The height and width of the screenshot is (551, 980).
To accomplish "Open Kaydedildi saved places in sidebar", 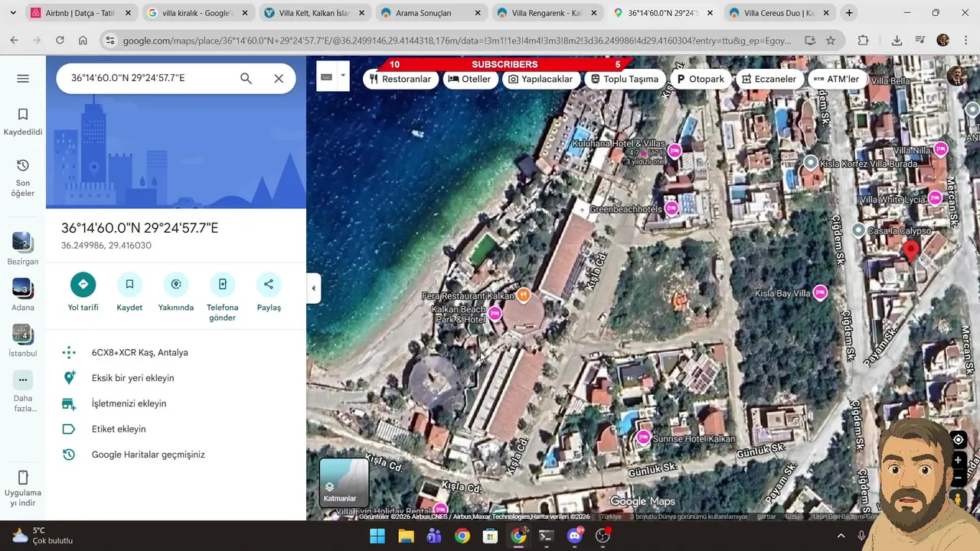I will 23,122.
